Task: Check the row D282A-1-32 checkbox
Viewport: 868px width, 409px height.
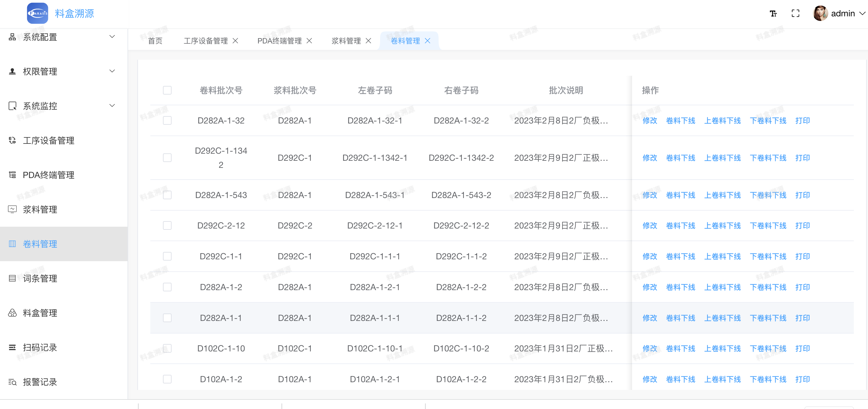Action: click(167, 121)
